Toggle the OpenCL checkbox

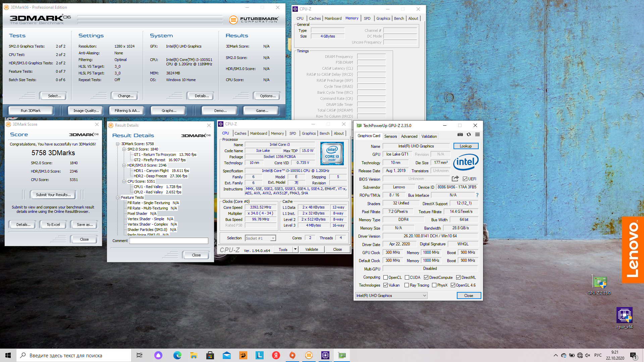(385, 277)
